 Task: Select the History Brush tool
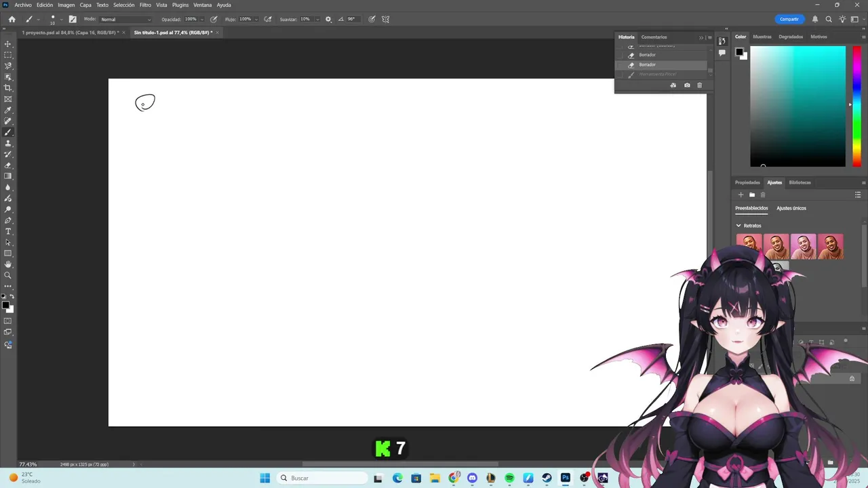click(8, 154)
